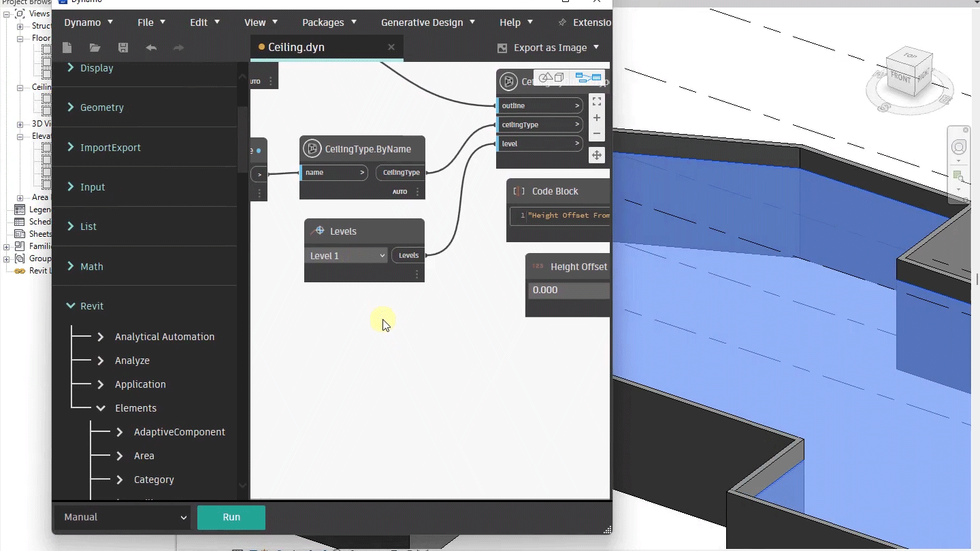Click the CeilingType output port
The width and height of the screenshot is (980, 551).
400,172
